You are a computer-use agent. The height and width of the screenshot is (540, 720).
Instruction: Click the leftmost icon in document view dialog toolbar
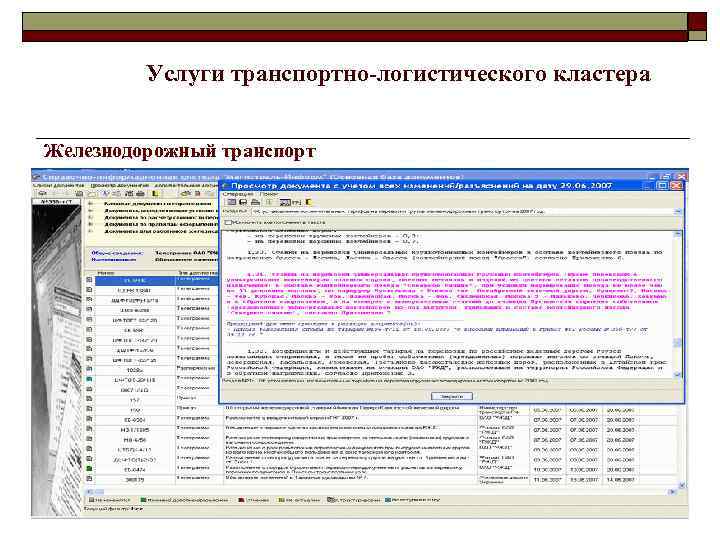pyautogui.click(x=232, y=202)
